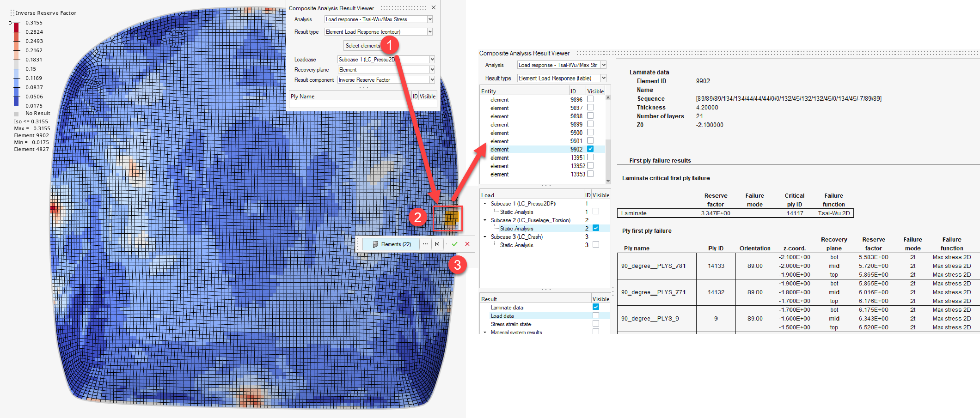Open the Loadcase dropdown
Viewport: 980px width, 418px height.
[x=432, y=60]
